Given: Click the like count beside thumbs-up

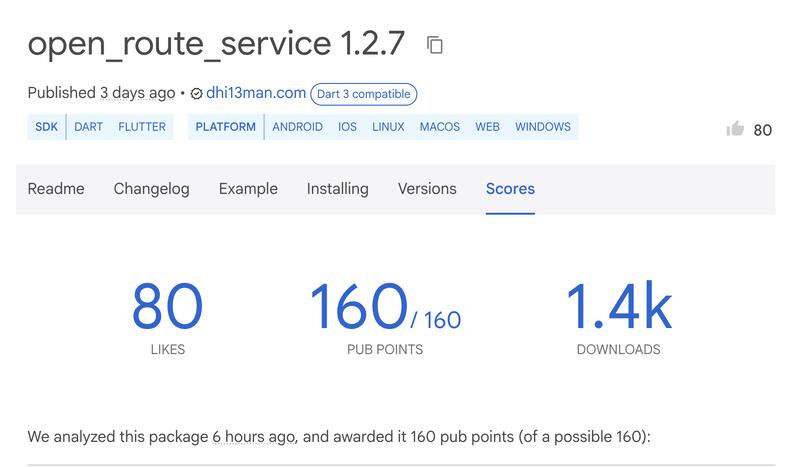Looking at the screenshot, I should pos(762,130).
